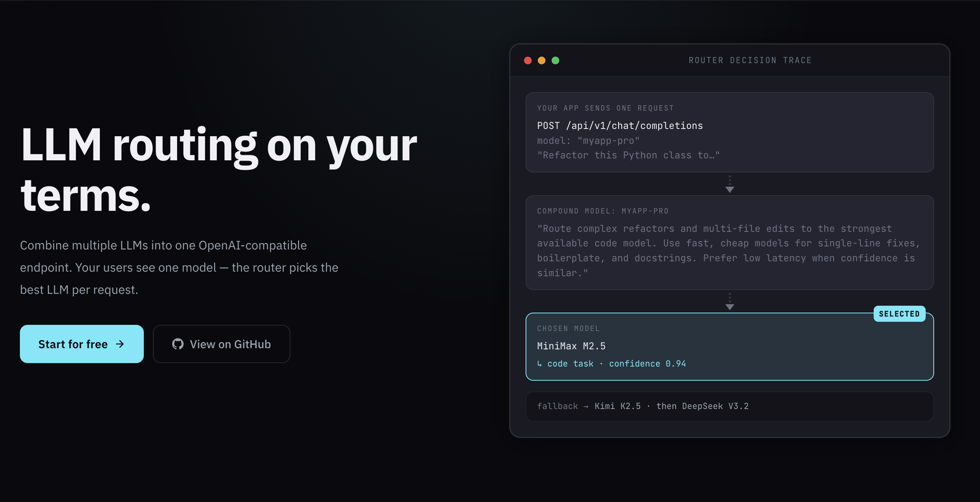980x502 pixels.
Task: Click the return-arrow icon beside code task
Action: [539, 363]
